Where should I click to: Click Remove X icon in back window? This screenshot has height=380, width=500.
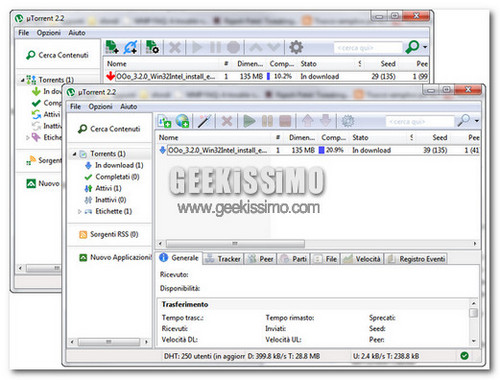click(175, 47)
